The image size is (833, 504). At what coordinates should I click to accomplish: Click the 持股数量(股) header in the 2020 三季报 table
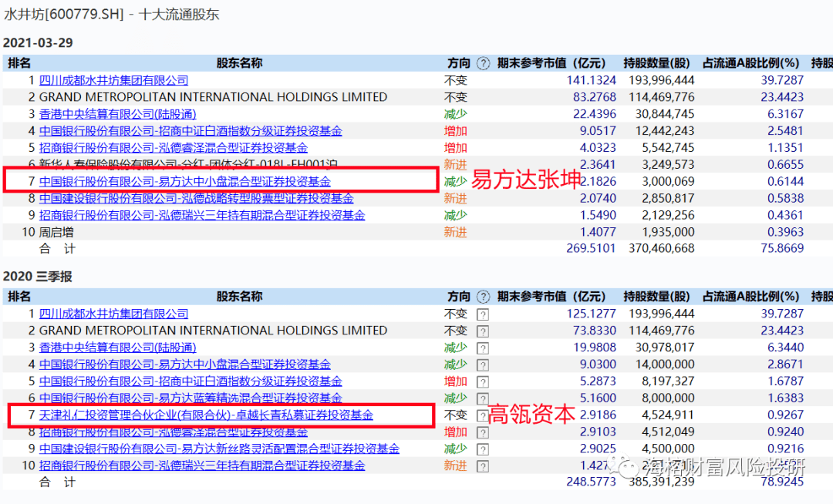656,297
